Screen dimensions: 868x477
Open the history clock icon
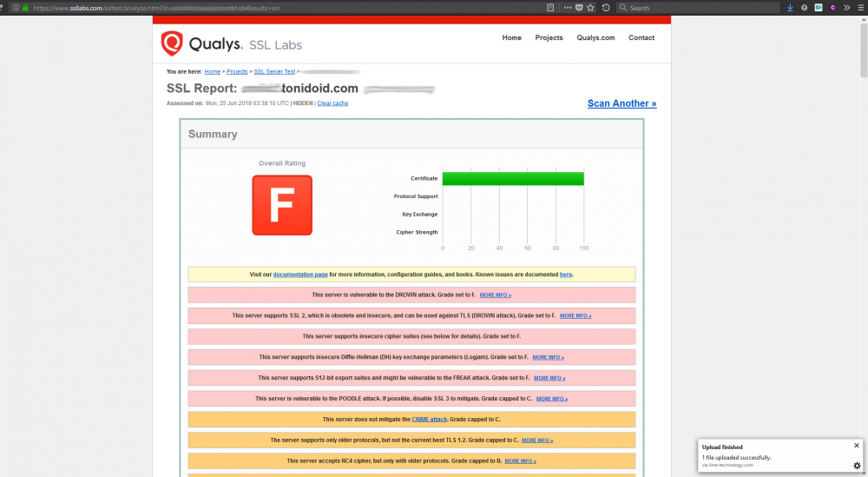[x=606, y=8]
